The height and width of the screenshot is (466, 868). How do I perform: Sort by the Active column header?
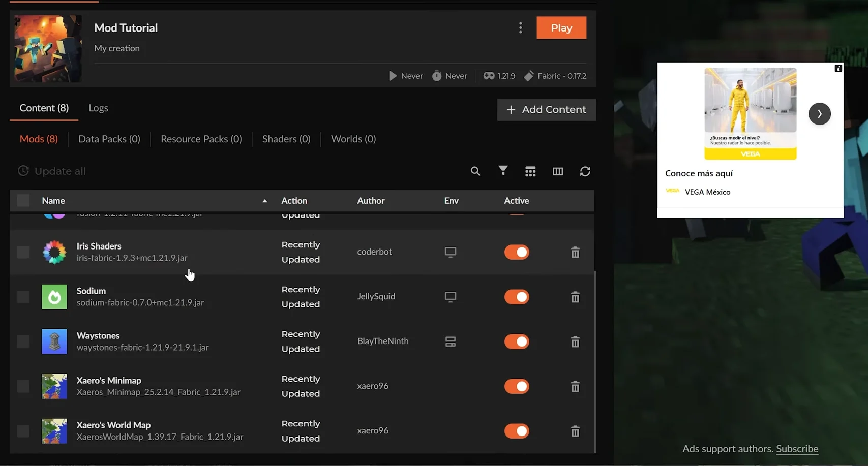(x=517, y=201)
